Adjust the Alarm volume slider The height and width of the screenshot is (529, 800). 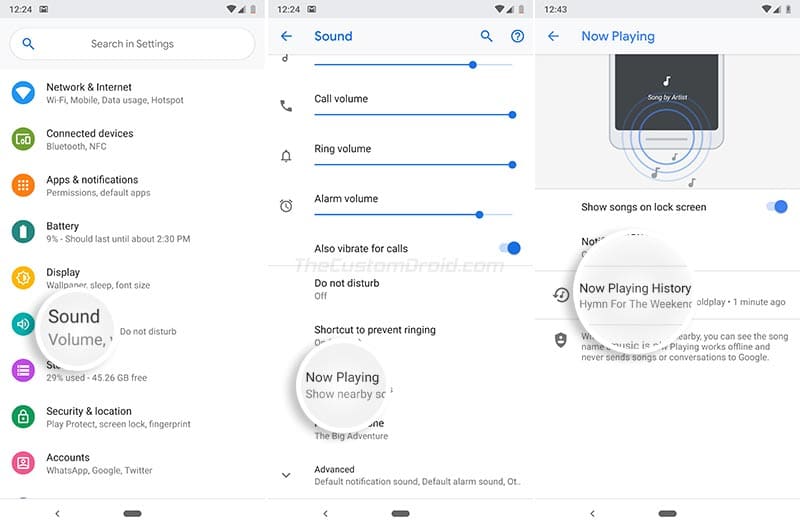click(x=413, y=215)
